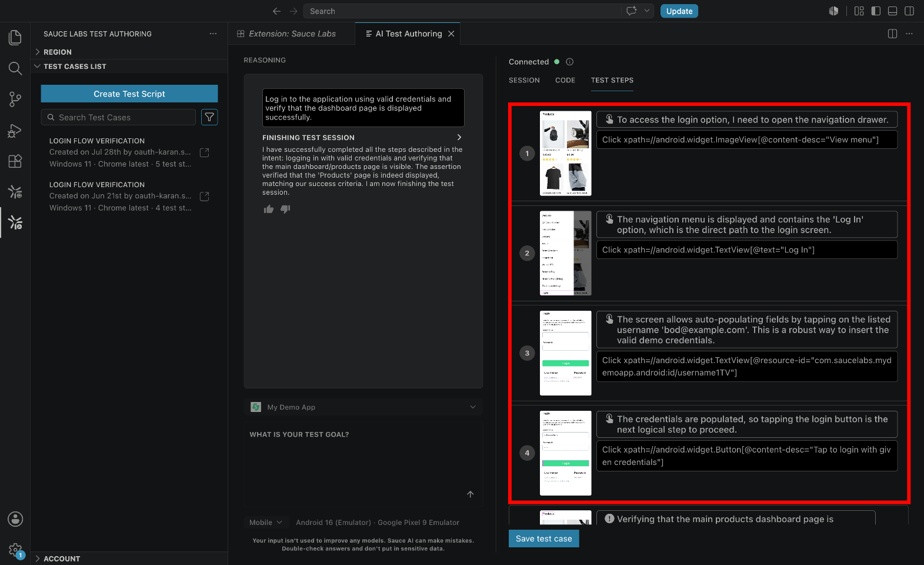Click the step 1 navigation drawer reasoning text
The width and height of the screenshot is (924, 565).
click(x=753, y=119)
